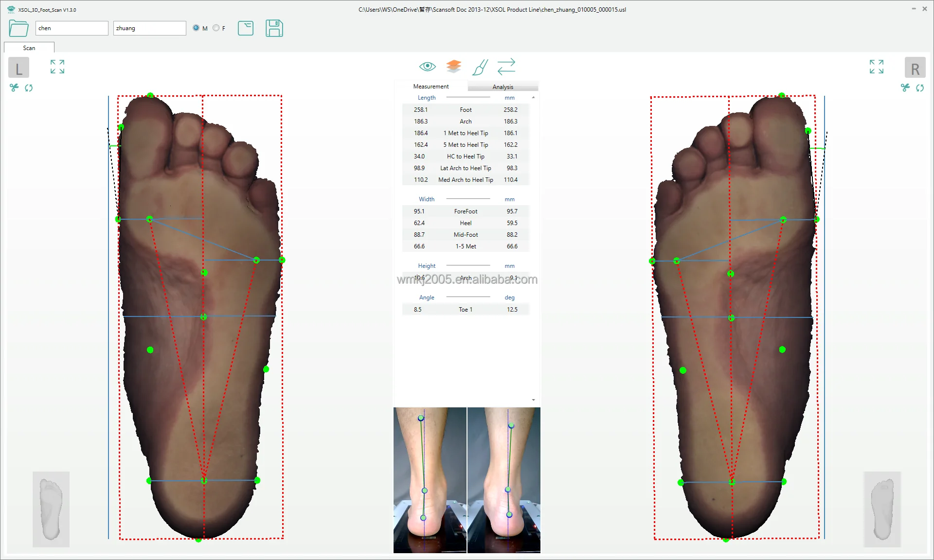This screenshot has height=560, width=934.
Task: Select the F gender radio button
Action: 216,28
